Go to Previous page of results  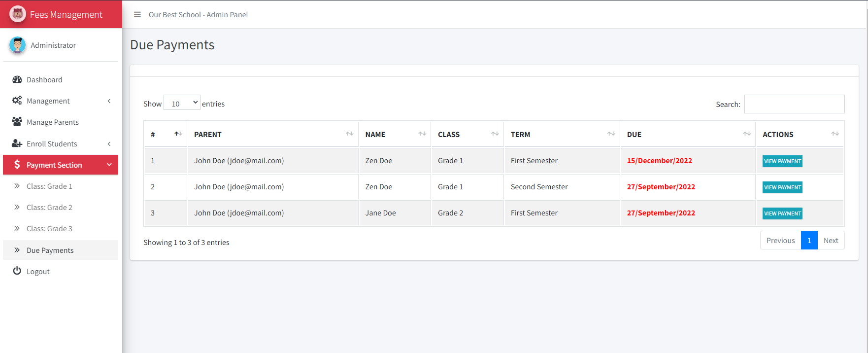click(780, 240)
